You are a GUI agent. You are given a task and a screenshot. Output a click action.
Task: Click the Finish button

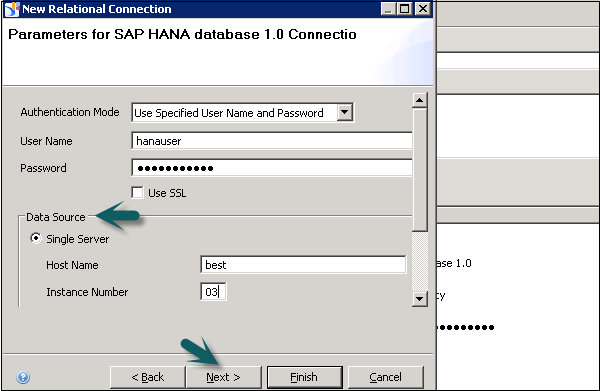[304, 377]
